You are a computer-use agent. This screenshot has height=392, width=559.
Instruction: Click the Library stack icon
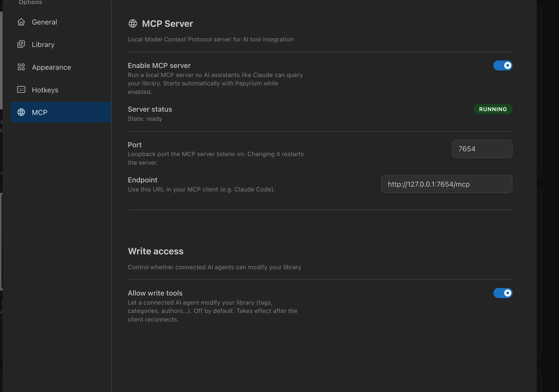21,44
